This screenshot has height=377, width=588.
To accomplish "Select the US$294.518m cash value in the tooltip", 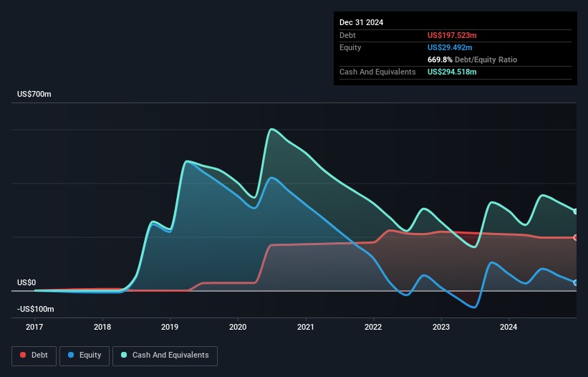I will pos(452,72).
